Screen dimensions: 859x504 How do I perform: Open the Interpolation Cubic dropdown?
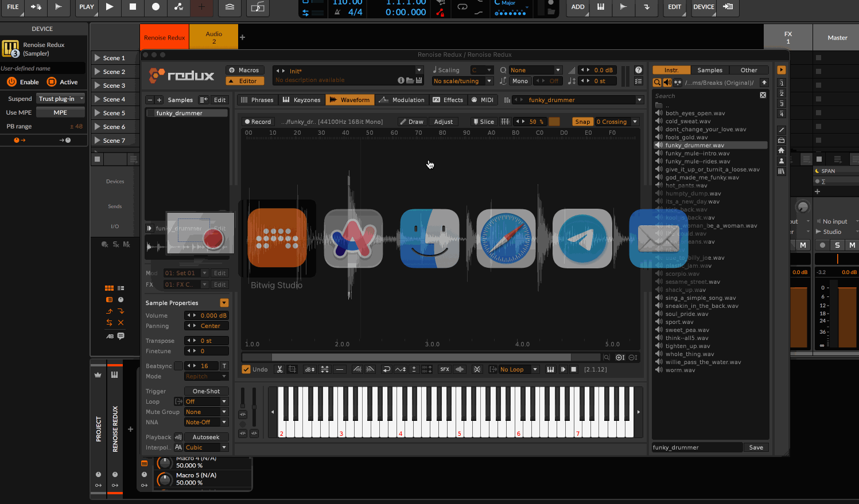tap(206, 447)
